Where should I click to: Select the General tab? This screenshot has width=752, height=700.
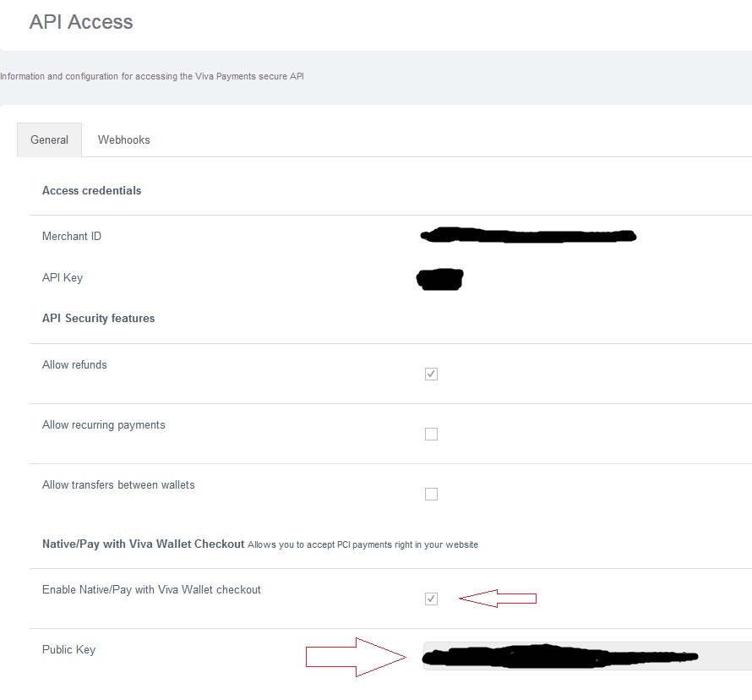tap(48, 139)
